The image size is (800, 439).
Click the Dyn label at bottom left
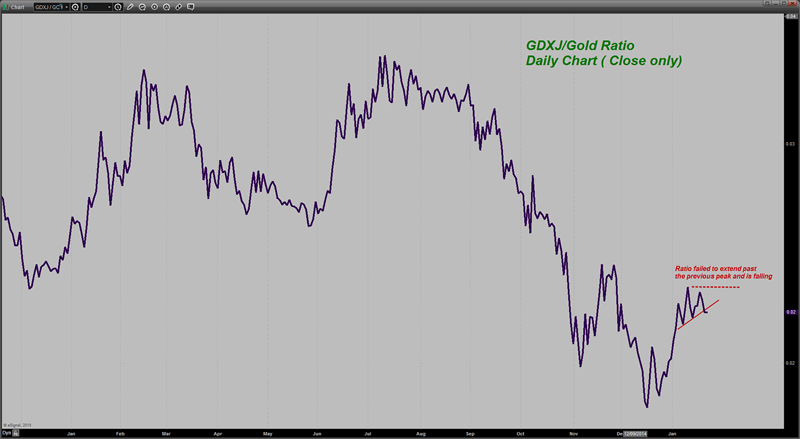pyautogui.click(x=6, y=433)
